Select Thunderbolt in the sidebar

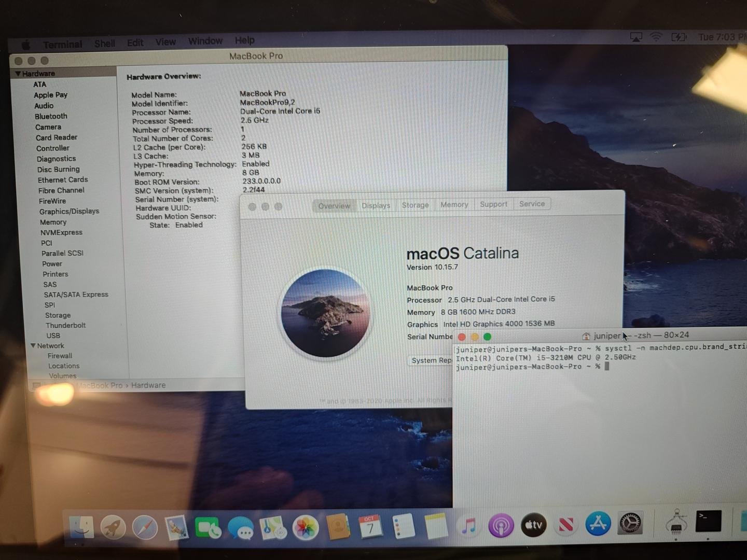click(x=65, y=326)
